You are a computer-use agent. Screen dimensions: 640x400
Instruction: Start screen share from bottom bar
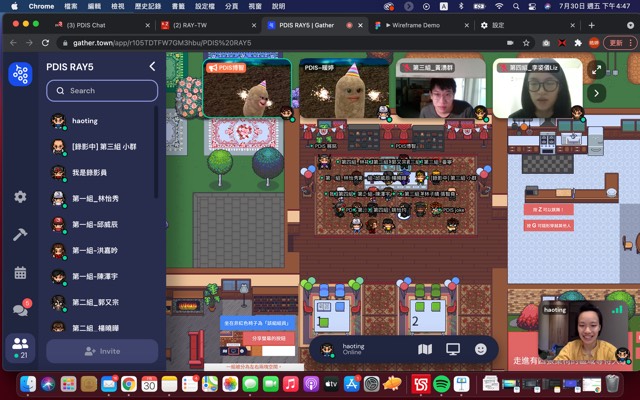[453, 349]
